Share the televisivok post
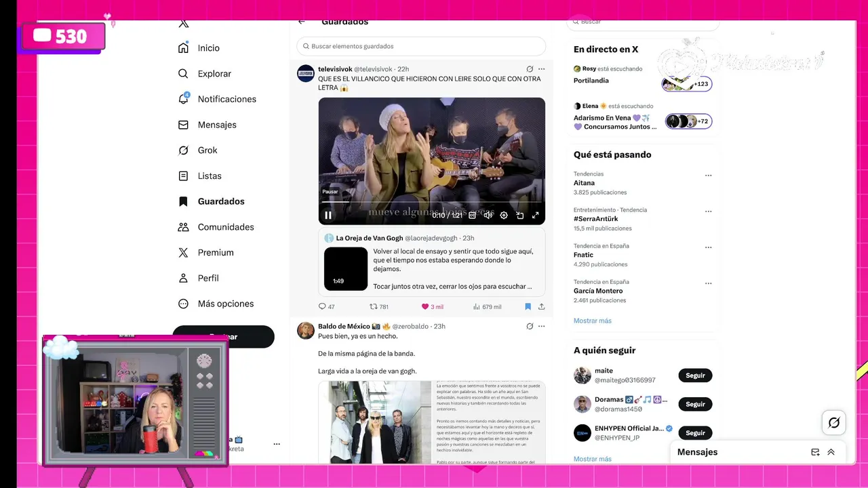Image resolution: width=868 pixels, height=488 pixels. pos(541,306)
